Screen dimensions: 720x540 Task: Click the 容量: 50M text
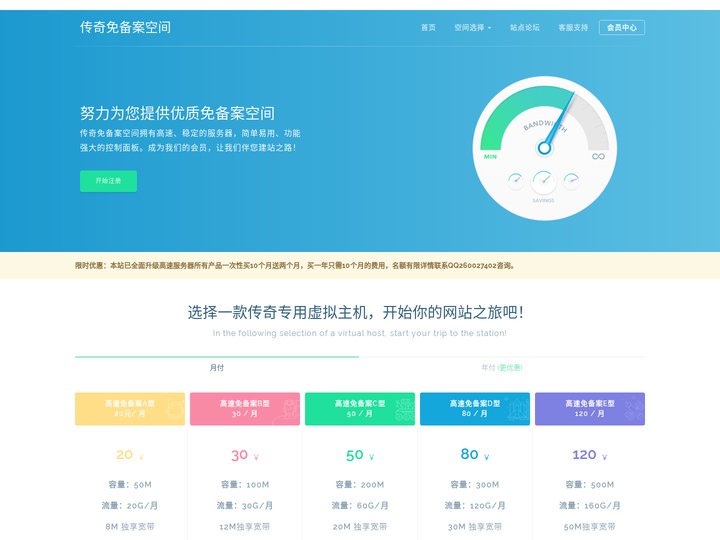[x=130, y=484]
